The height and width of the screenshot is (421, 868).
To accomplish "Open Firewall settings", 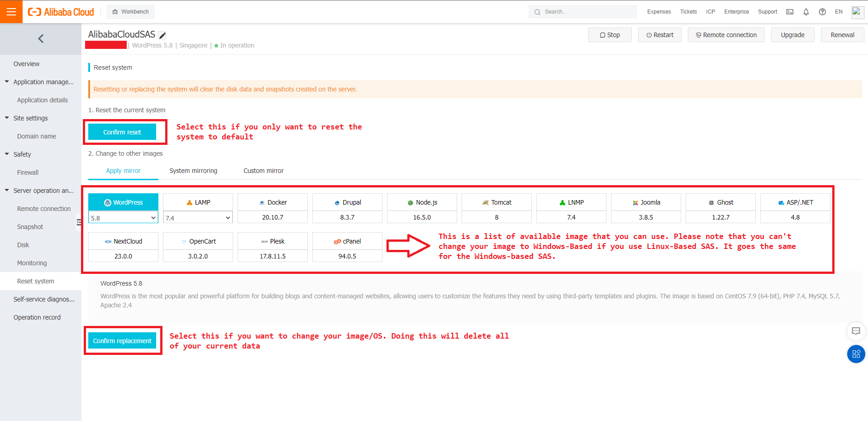I will pos(41,172).
